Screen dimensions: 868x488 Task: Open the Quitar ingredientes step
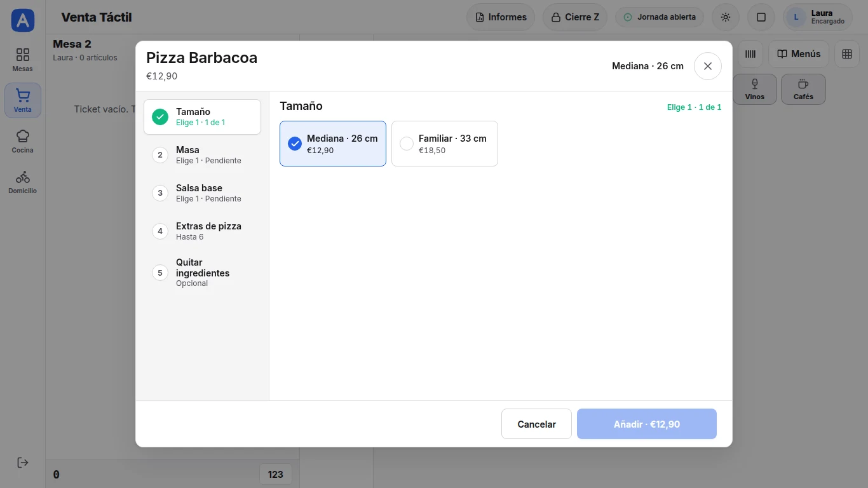pos(202,273)
